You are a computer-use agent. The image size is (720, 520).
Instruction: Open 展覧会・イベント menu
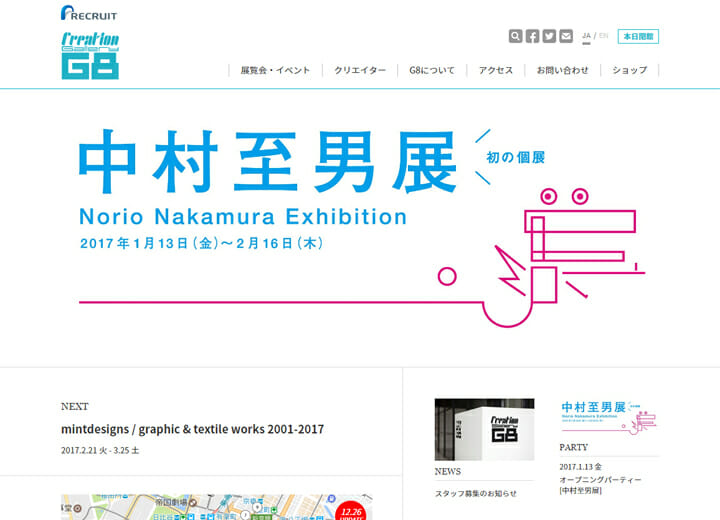click(276, 70)
